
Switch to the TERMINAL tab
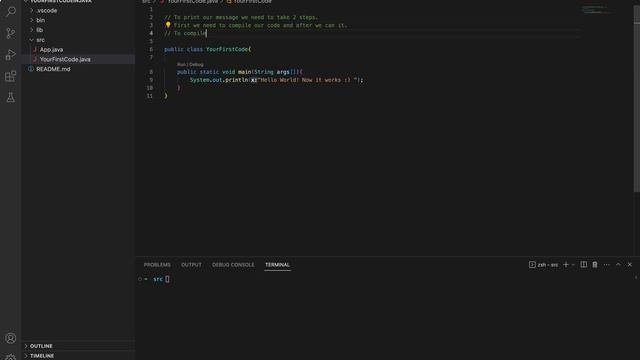(x=278, y=265)
